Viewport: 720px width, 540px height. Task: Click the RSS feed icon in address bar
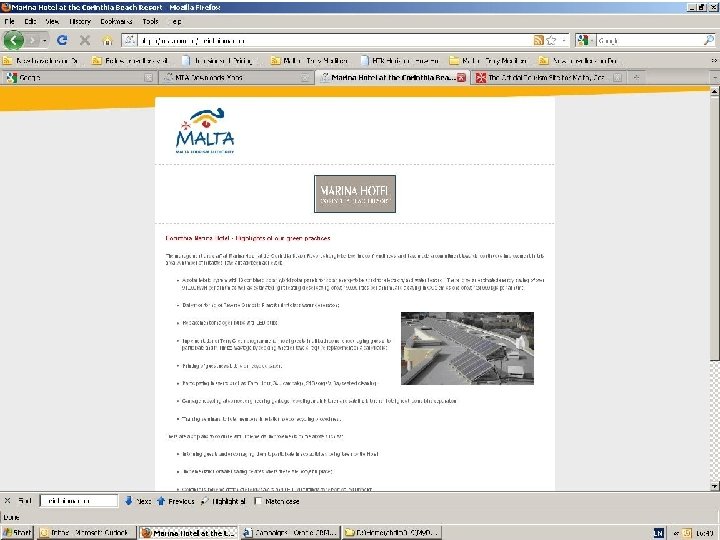click(539, 40)
